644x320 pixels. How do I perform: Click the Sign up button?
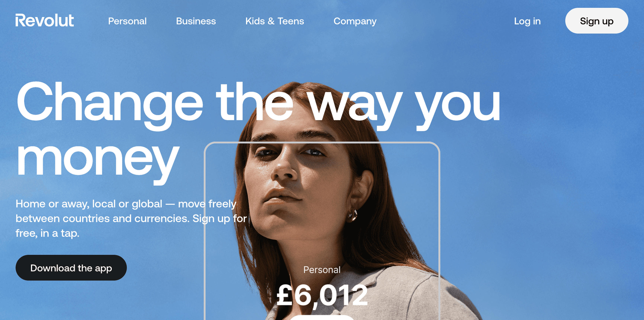(597, 21)
